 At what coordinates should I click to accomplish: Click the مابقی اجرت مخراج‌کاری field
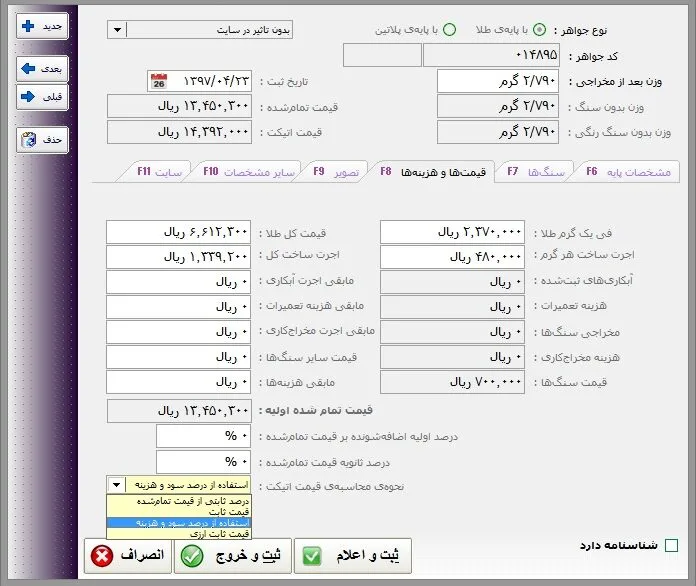(x=178, y=332)
